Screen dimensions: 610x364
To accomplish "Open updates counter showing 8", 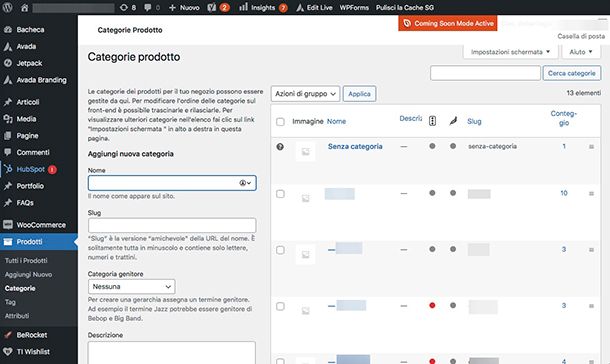I will [x=128, y=7].
